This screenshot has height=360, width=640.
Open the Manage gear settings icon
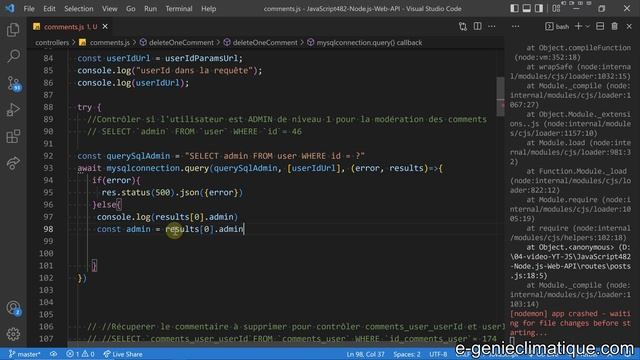pyautogui.click(x=13, y=334)
